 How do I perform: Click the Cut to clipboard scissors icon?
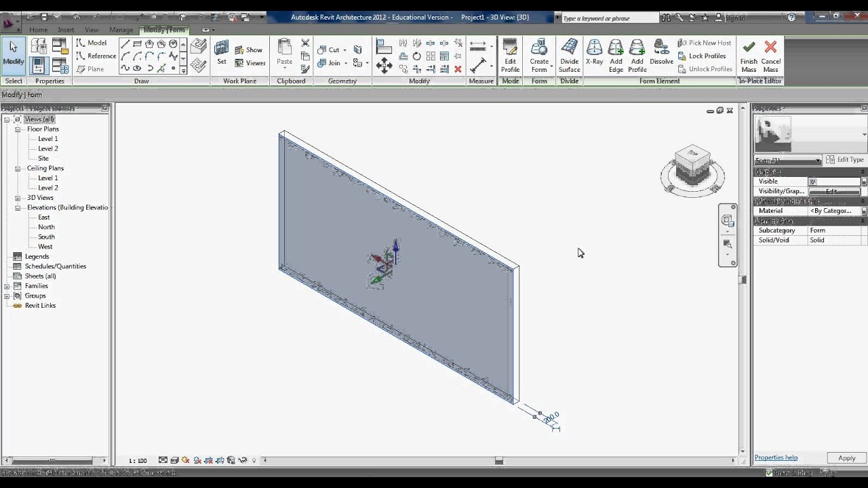point(305,43)
